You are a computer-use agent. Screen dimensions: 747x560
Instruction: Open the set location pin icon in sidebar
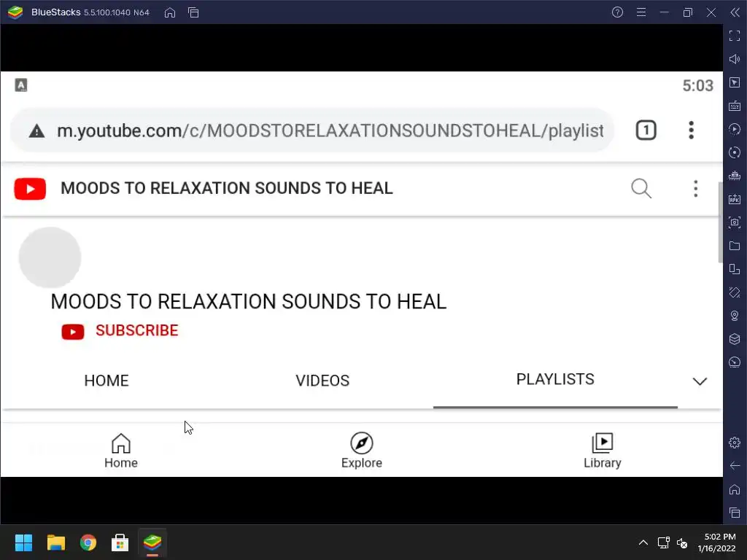(735, 316)
